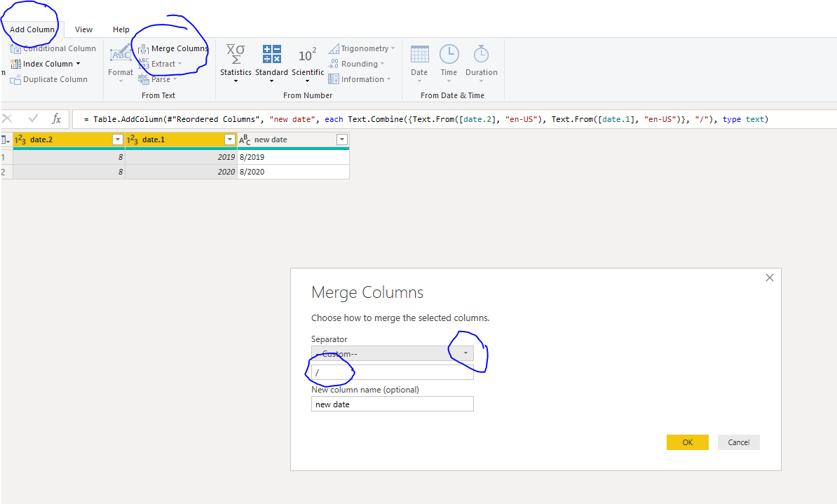Open the table menu icon at grid corner
This screenshot has height=504, width=837.
[6, 140]
